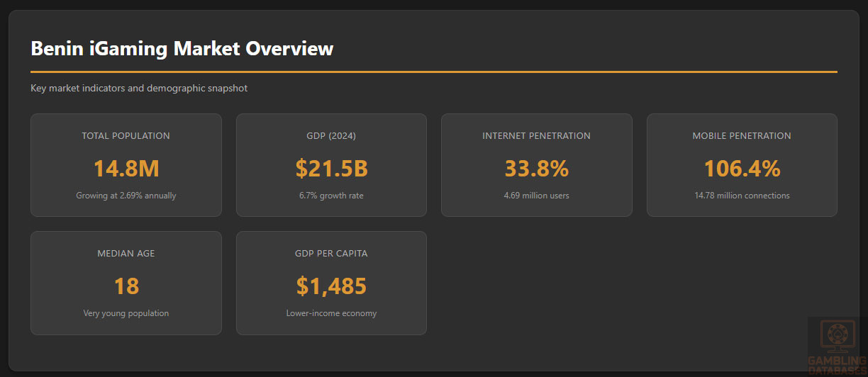Image resolution: width=868 pixels, height=377 pixels.
Task: Click the Lower-income economy caption
Action: coord(331,313)
